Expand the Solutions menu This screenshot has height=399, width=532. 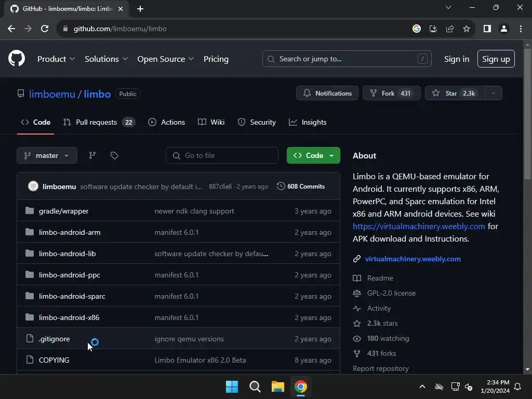tap(106, 59)
